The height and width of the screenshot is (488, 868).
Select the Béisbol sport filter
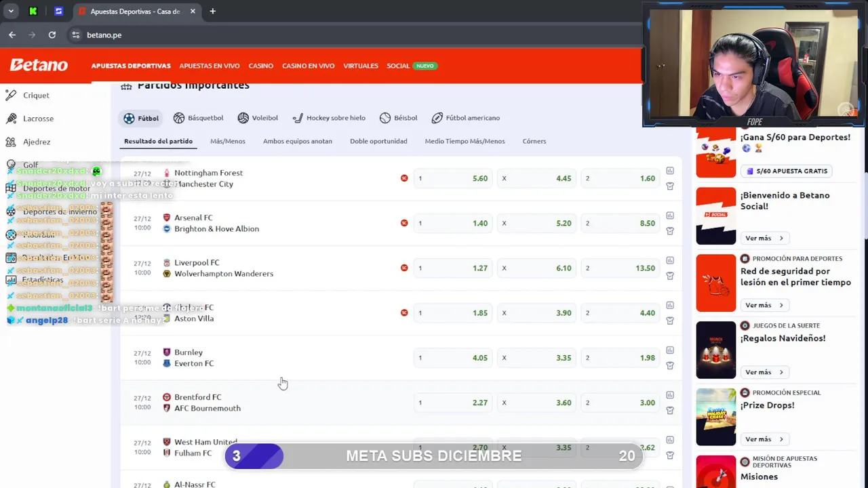pos(399,118)
